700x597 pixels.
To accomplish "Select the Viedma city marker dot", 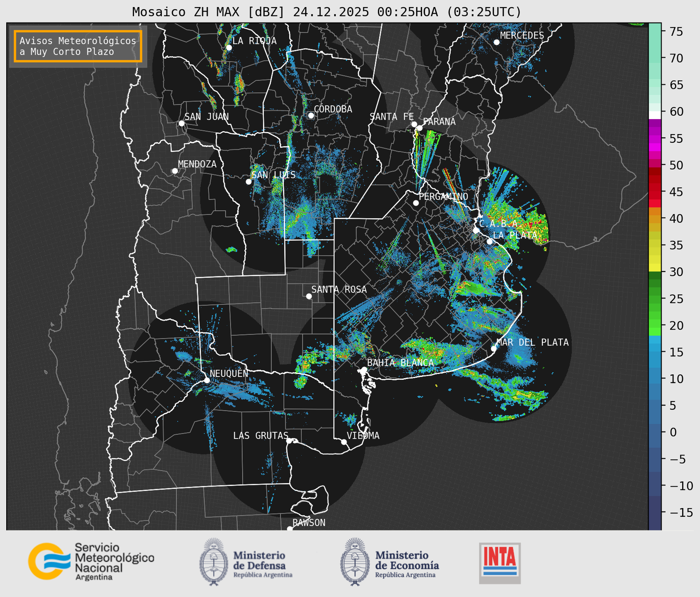I will 344,442.
